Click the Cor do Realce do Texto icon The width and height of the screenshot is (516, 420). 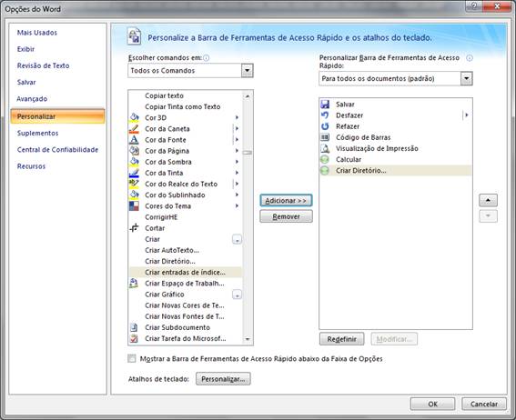coord(134,184)
